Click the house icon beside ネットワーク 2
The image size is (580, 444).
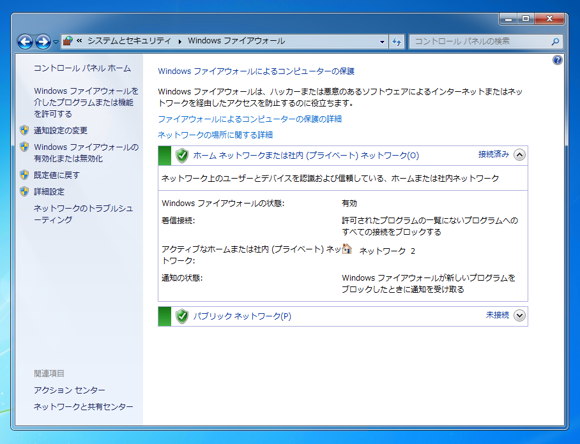pos(347,249)
